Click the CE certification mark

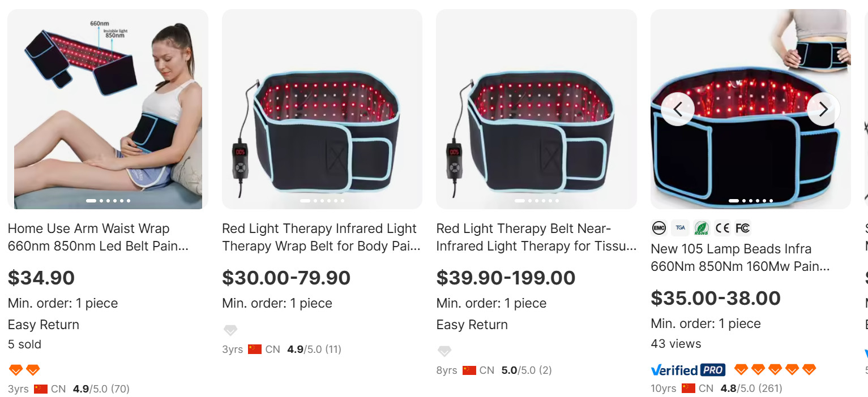click(x=722, y=228)
